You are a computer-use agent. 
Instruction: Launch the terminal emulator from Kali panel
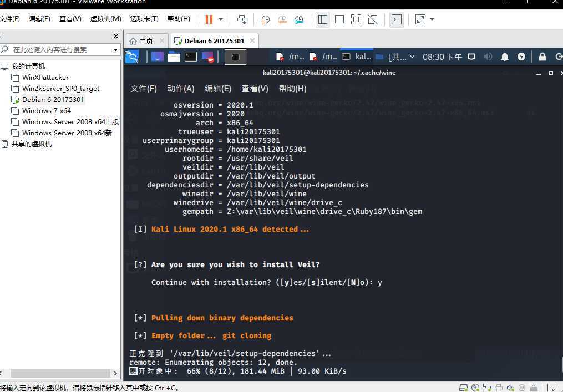coord(191,57)
